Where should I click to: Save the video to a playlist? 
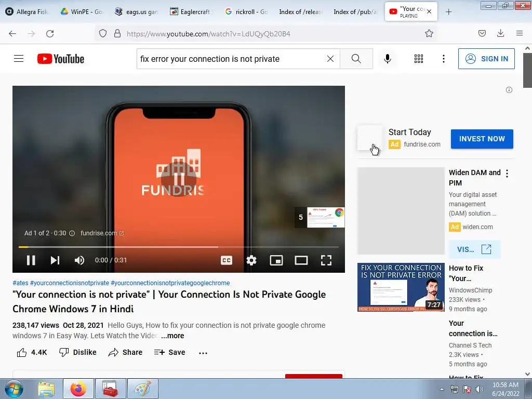click(170, 353)
